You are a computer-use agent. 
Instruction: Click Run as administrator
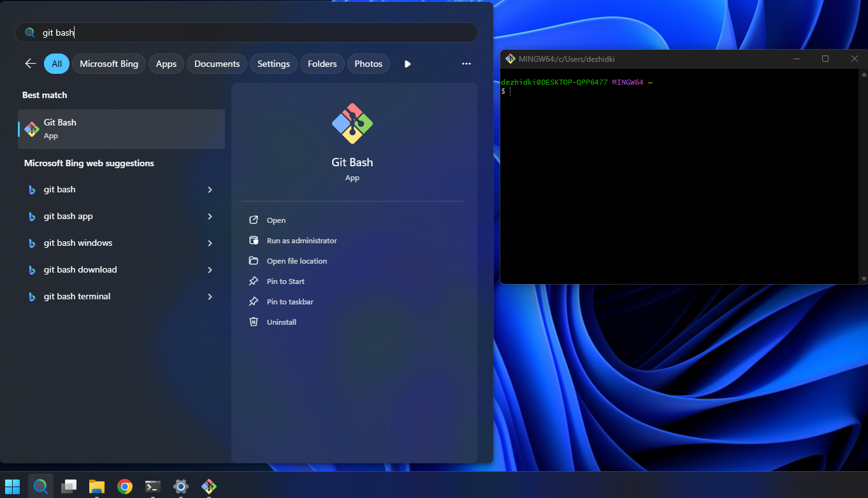tap(301, 241)
